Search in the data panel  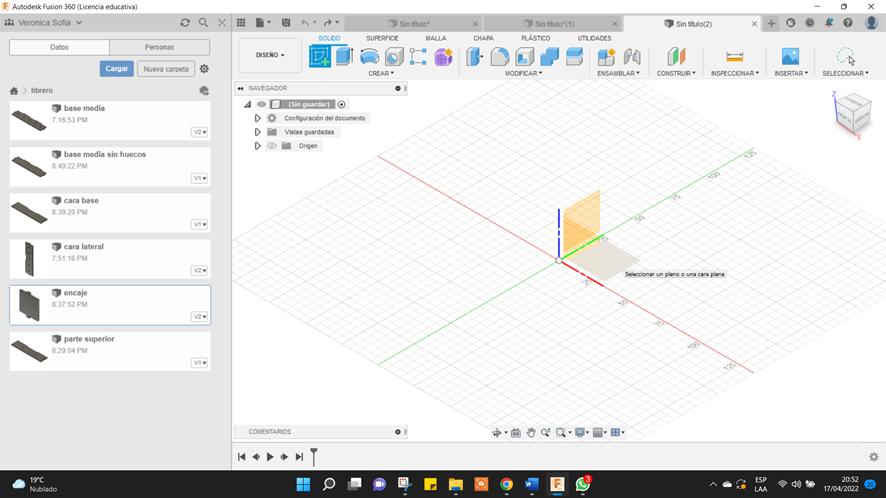[x=203, y=23]
